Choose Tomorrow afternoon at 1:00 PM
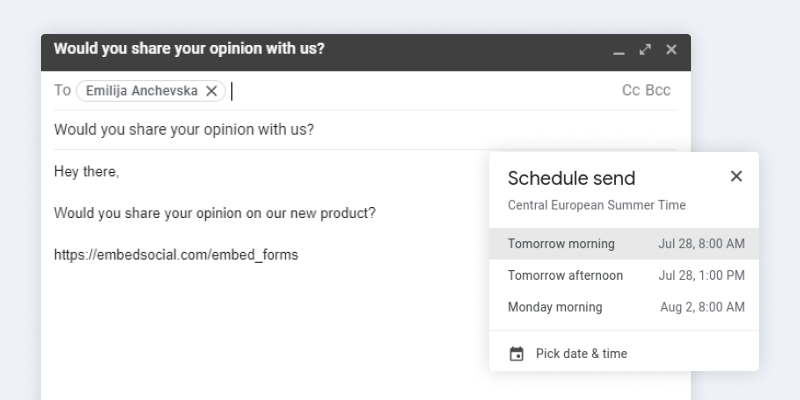Viewport: 800px width, 400px height. click(x=624, y=275)
